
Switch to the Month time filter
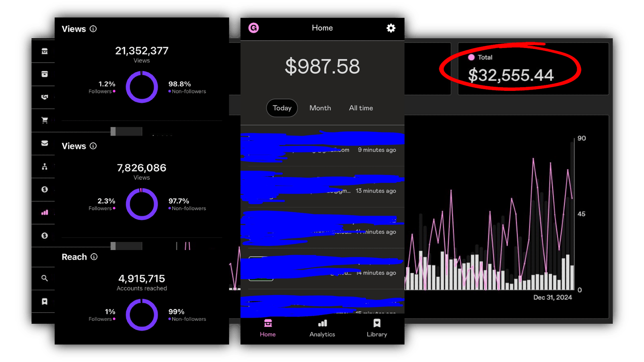point(320,108)
